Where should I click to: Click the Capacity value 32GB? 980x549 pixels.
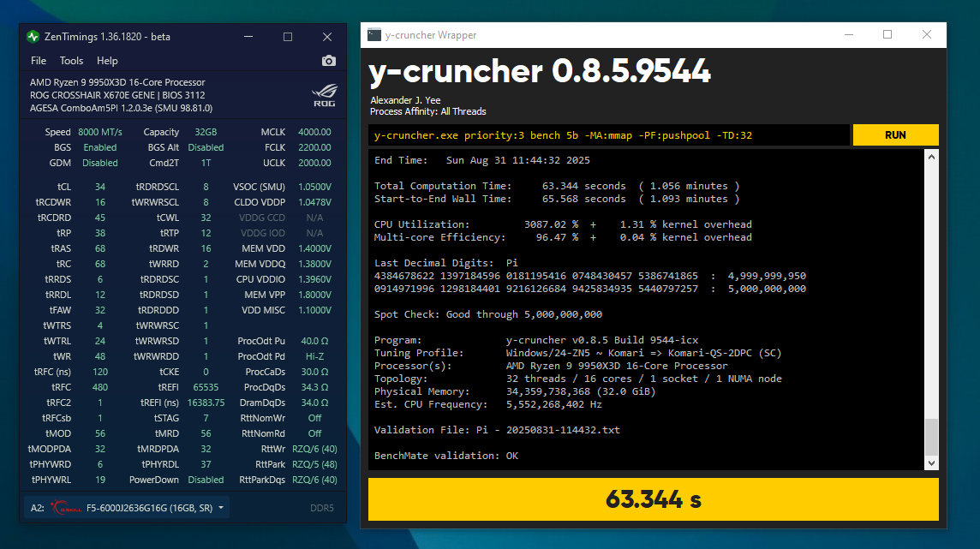pyautogui.click(x=206, y=132)
